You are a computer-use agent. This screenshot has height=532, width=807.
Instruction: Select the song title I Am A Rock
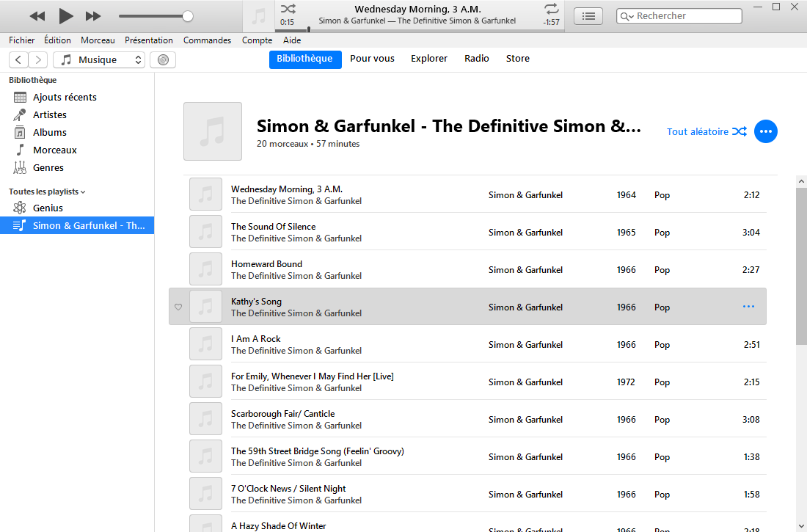256,339
